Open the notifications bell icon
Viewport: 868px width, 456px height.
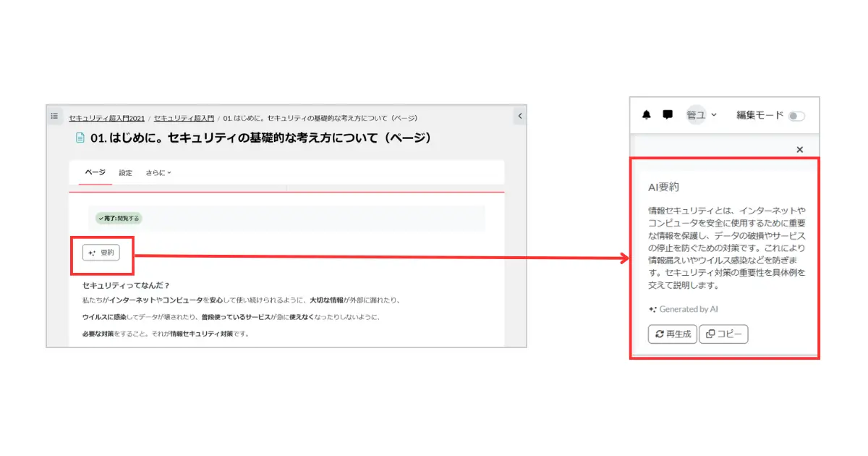[x=646, y=115]
